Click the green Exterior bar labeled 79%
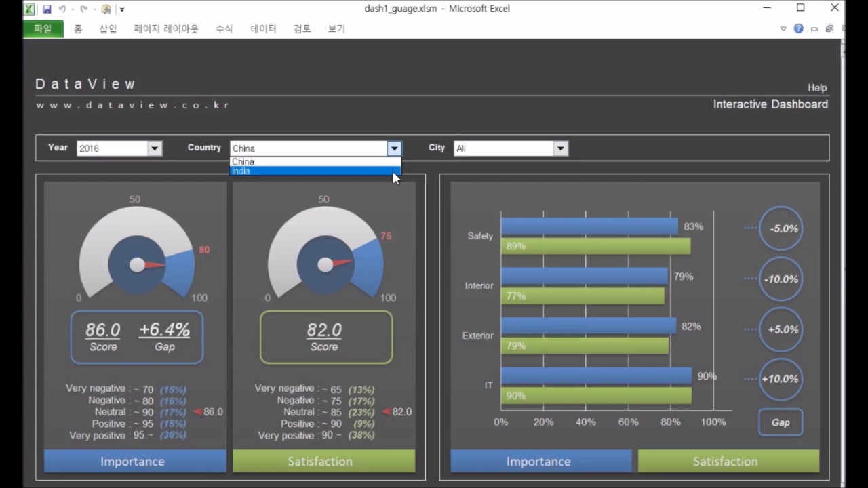Viewport: 868px width, 488px height. pos(585,346)
